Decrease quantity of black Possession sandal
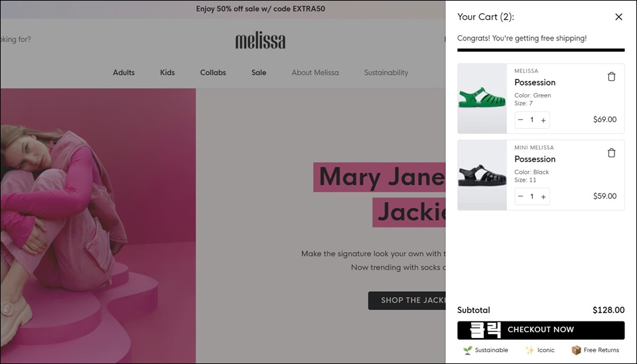 point(520,196)
